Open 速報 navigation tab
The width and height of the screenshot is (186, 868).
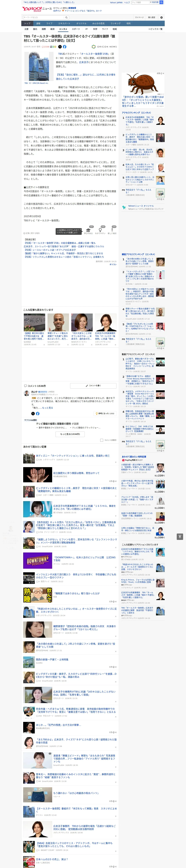click(x=38, y=24)
